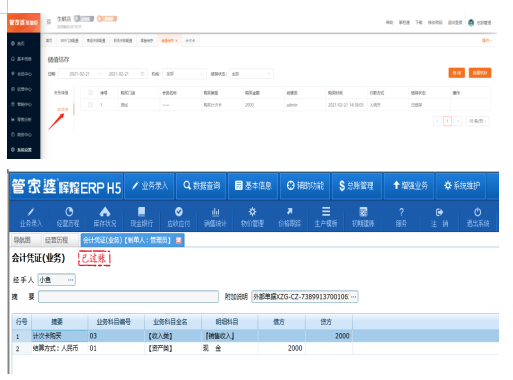The width and height of the screenshot is (513, 380).
Task: Click 经手人 field containing 小鱼
Action: 57,280
